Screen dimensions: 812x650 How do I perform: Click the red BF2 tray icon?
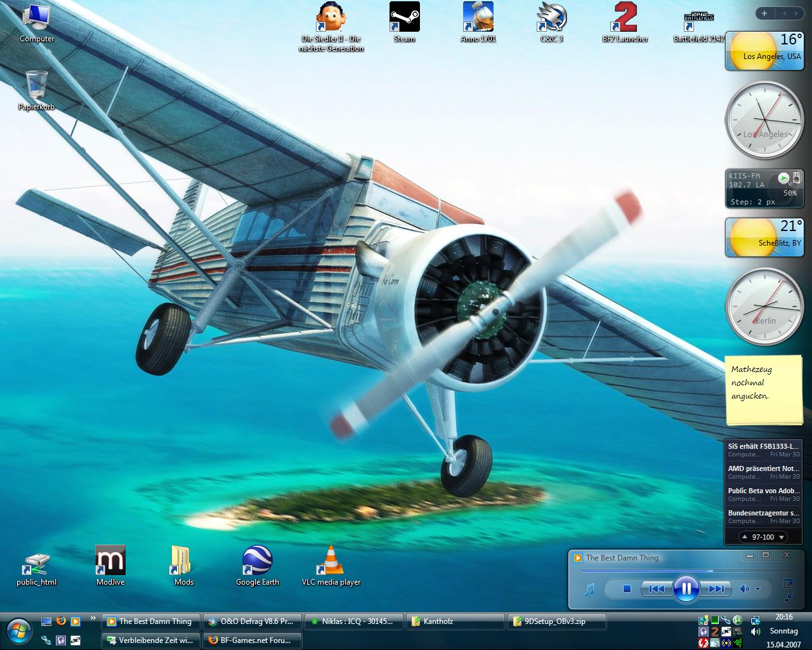[x=715, y=632]
